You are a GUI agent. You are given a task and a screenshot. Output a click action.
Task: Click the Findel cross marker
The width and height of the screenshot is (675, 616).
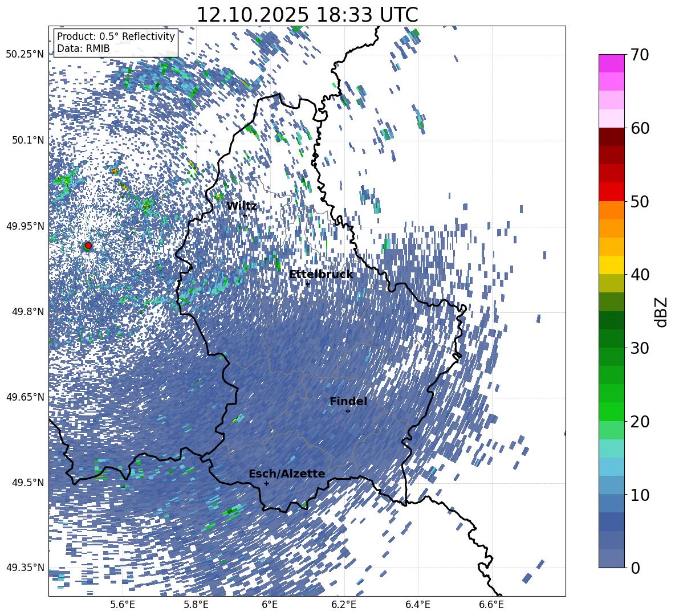348,411
